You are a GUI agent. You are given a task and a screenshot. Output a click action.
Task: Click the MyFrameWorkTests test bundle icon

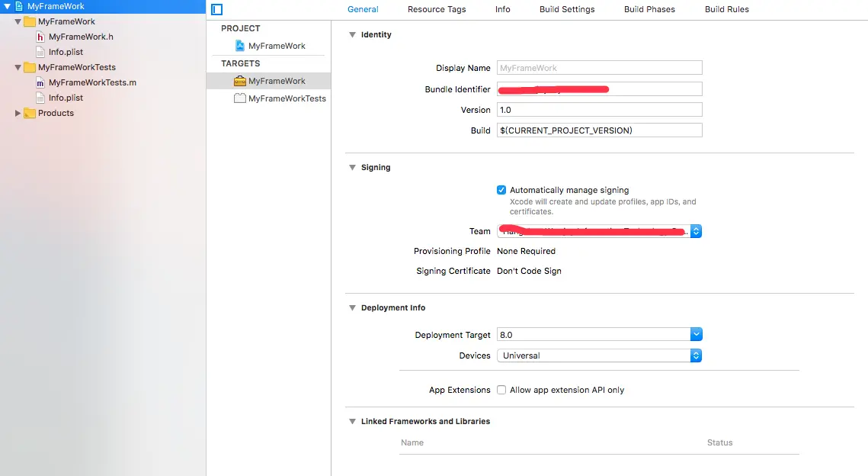(240, 98)
